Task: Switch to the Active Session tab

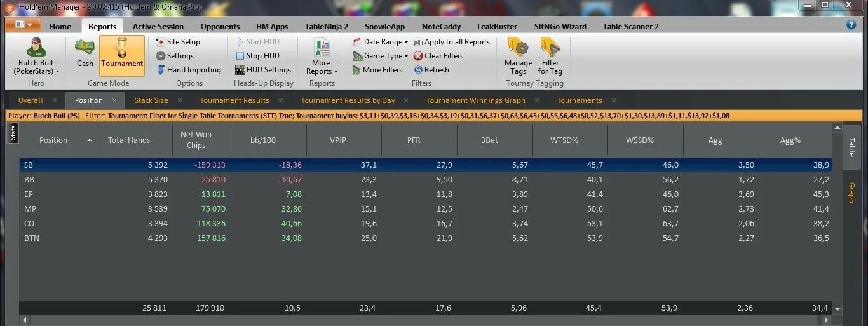Action: [x=158, y=27]
